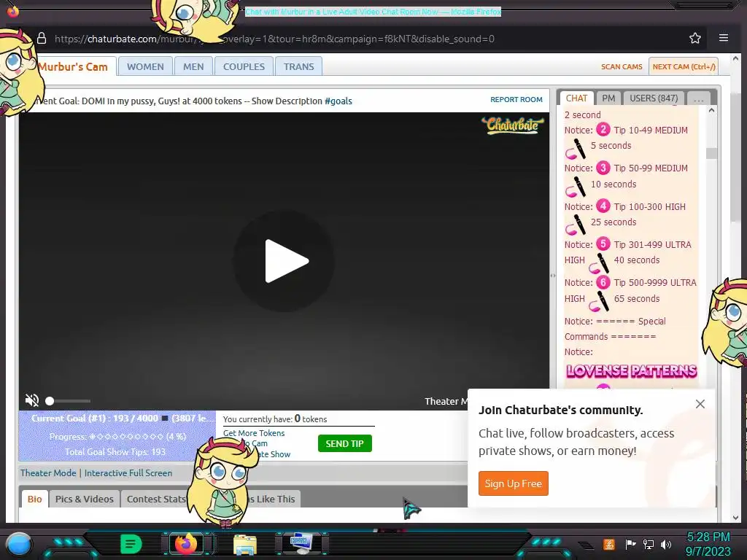Click the level 4 pink badge icon
747x560 pixels.
(x=603, y=206)
